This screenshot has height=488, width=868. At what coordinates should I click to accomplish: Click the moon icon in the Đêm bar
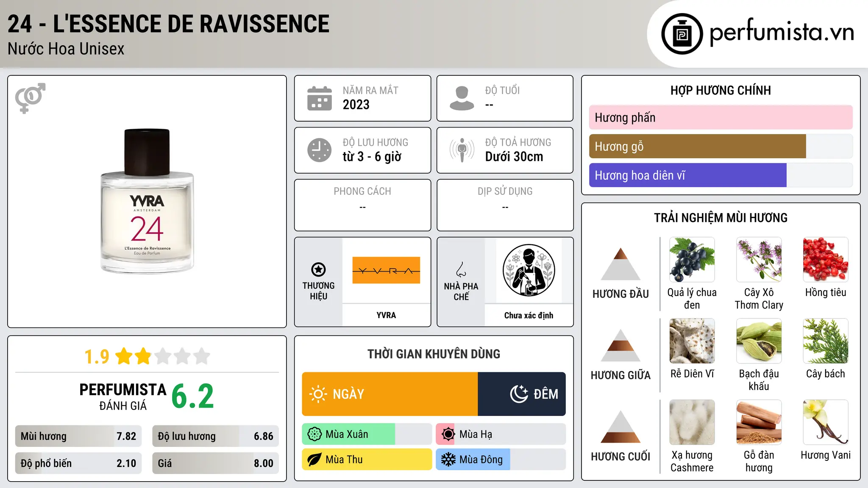pos(519,394)
